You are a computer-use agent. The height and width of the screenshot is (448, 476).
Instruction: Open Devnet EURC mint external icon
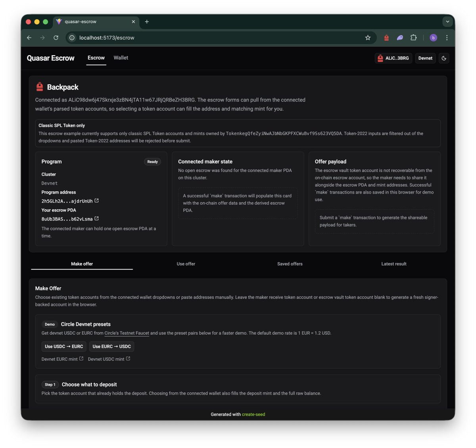tap(81, 359)
